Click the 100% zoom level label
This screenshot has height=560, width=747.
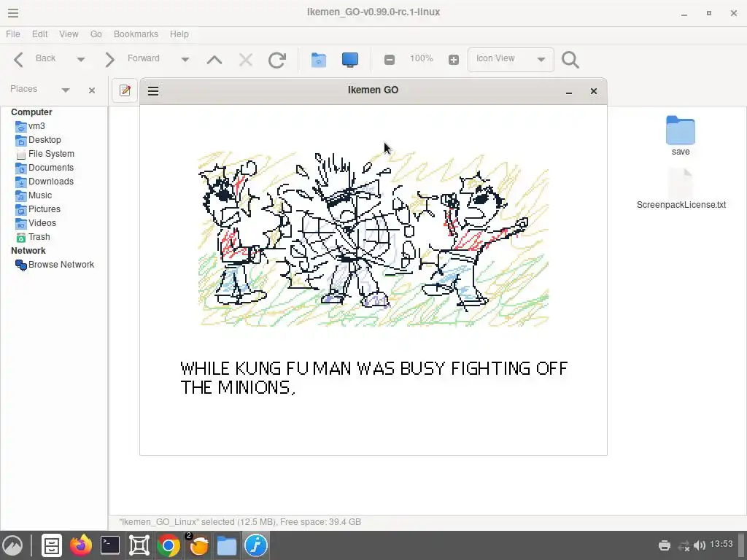point(422,58)
